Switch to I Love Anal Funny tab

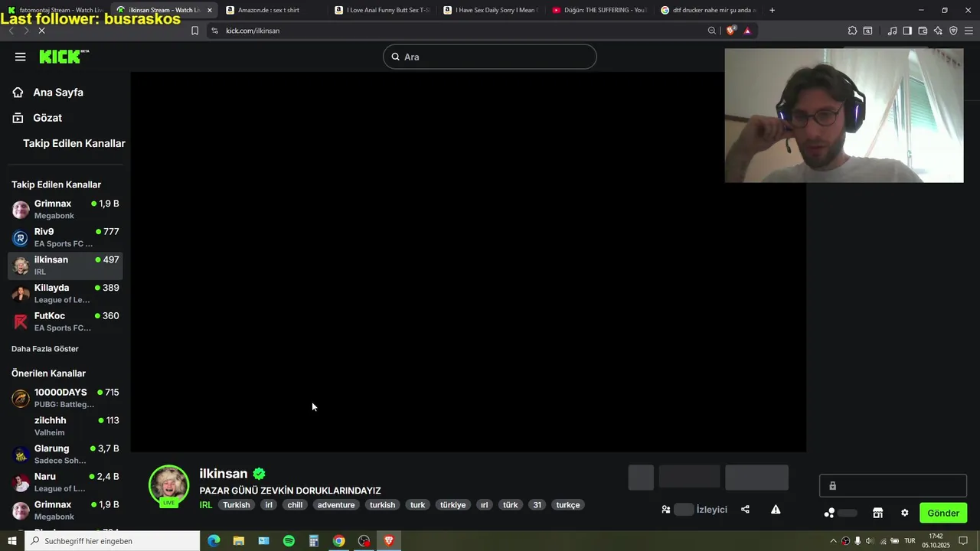tap(382, 10)
